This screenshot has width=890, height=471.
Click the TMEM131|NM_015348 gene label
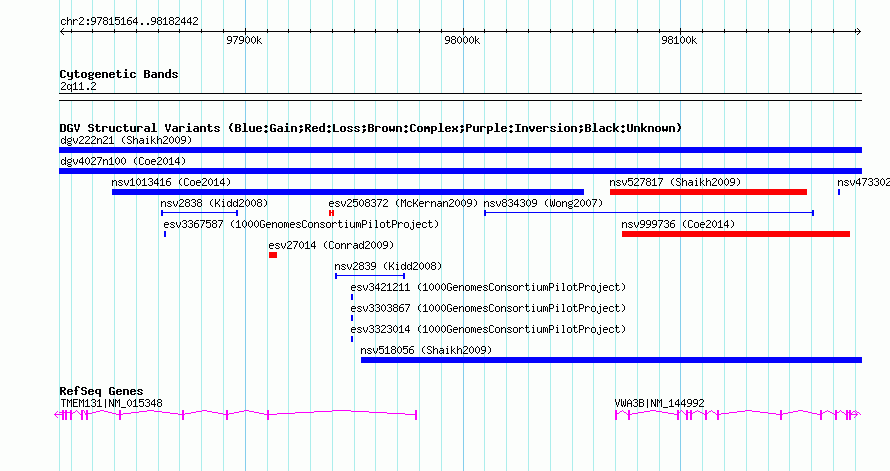[x=111, y=403]
